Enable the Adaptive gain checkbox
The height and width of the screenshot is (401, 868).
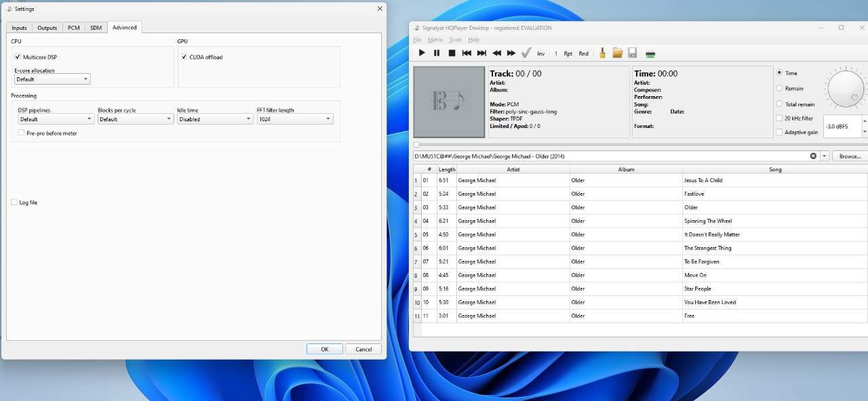point(779,132)
